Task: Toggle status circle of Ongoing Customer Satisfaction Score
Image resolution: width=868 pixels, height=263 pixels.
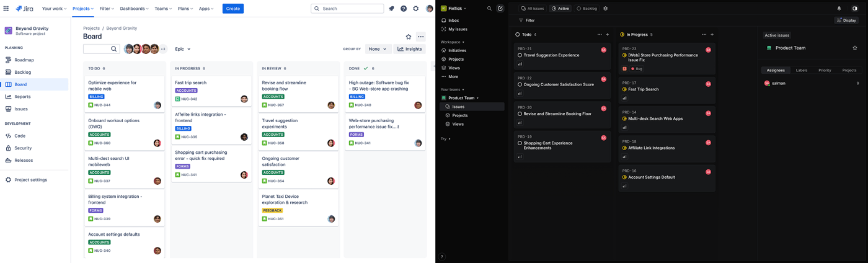Action: [520, 84]
